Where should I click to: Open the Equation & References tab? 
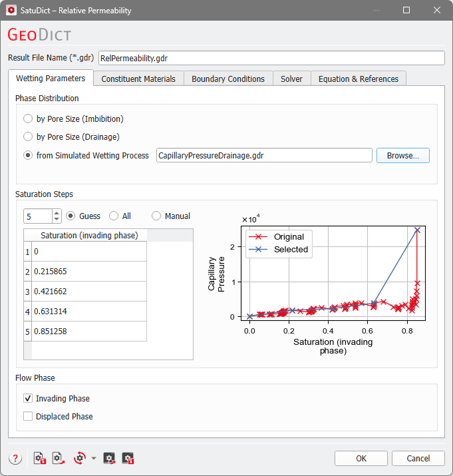click(359, 79)
